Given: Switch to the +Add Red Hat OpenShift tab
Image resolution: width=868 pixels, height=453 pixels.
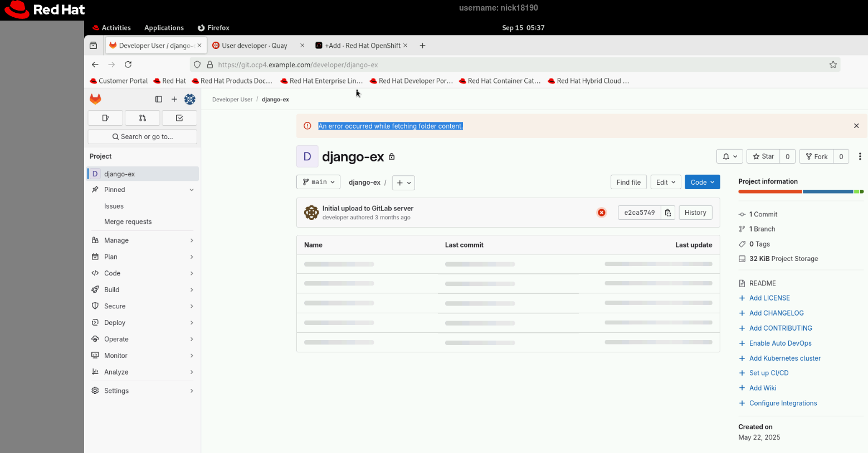Looking at the screenshot, I should point(362,46).
